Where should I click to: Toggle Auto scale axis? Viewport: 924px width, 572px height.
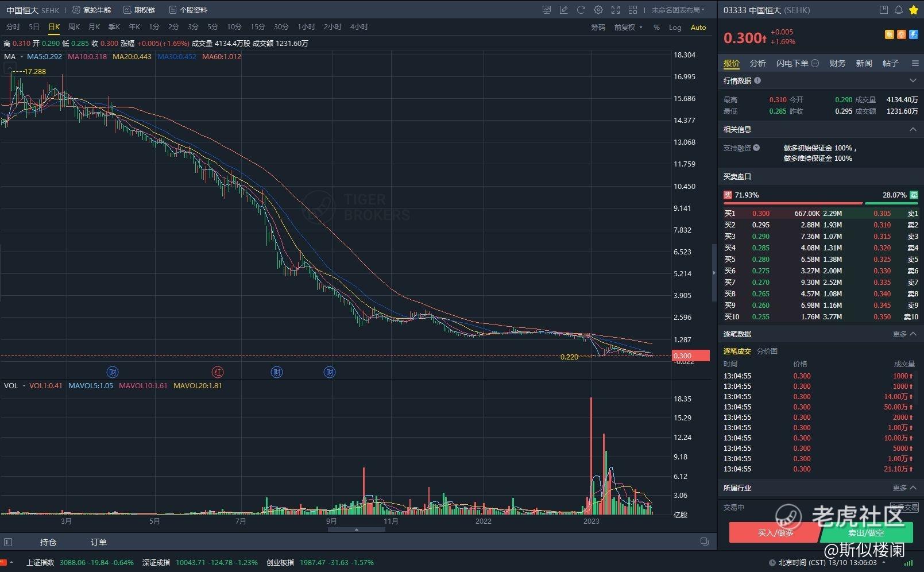[x=698, y=27]
